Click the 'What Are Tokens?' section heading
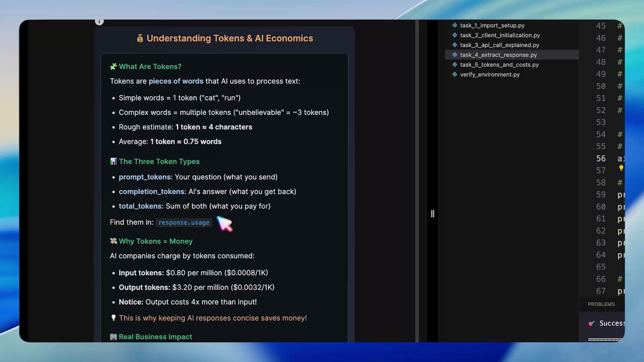 tap(150, 67)
